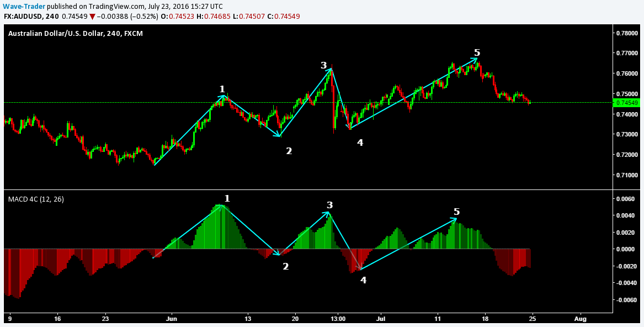Click the 0.0000 MACD axis label
Viewport: 644px width, 327px height.
627,249
